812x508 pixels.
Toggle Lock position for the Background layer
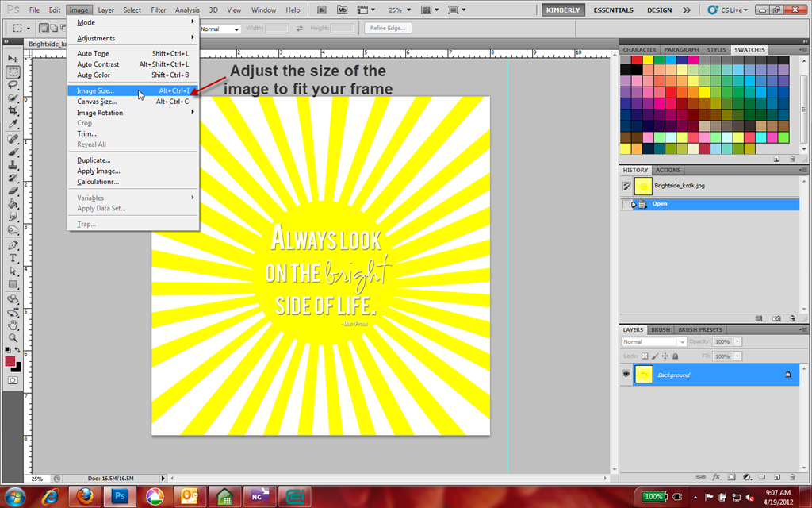(665, 356)
